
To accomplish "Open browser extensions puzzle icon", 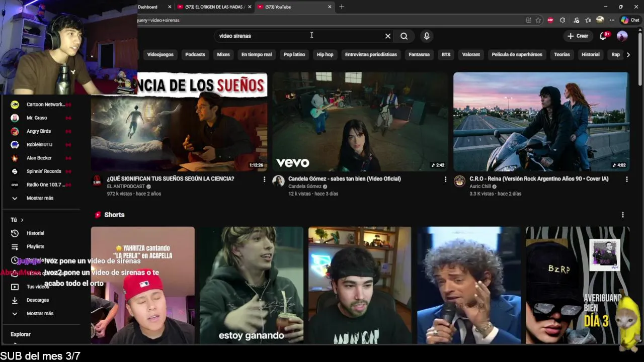I will pyautogui.click(x=562, y=20).
